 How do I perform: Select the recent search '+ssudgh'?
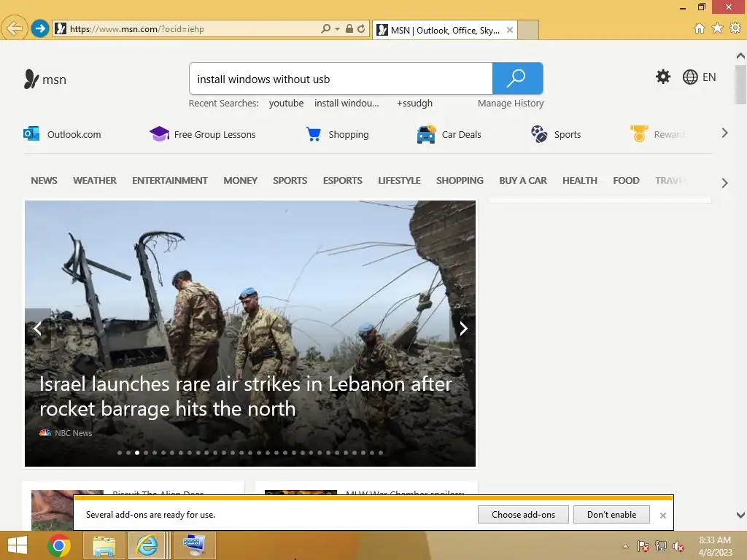[x=414, y=104]
